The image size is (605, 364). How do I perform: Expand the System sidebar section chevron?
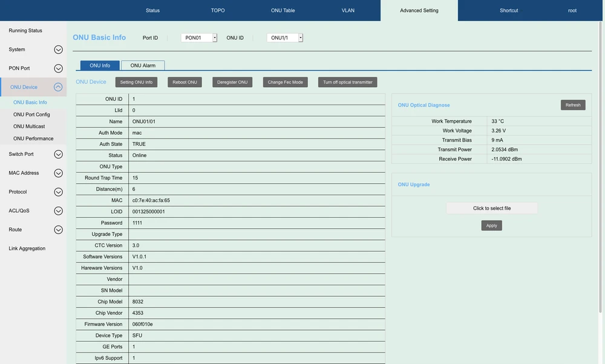(x=58, y=50)
